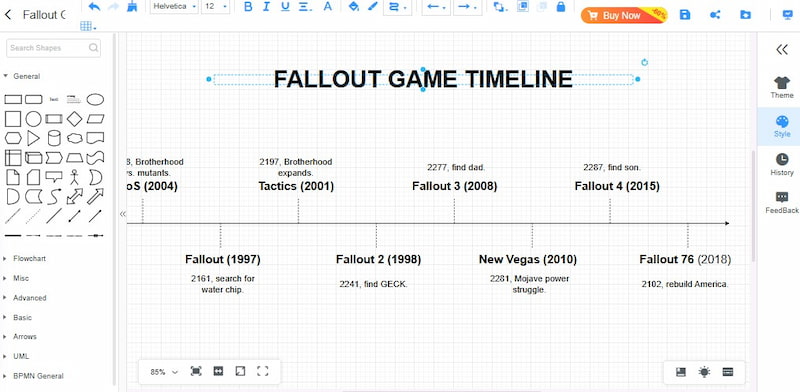The image size is (800, 392).
Task: Open the text alignment options
Action: [x=305, y=7]
